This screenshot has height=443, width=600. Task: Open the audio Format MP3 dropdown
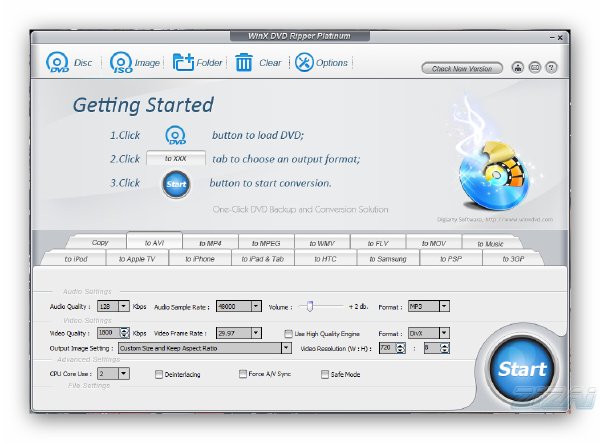(444, 306)
